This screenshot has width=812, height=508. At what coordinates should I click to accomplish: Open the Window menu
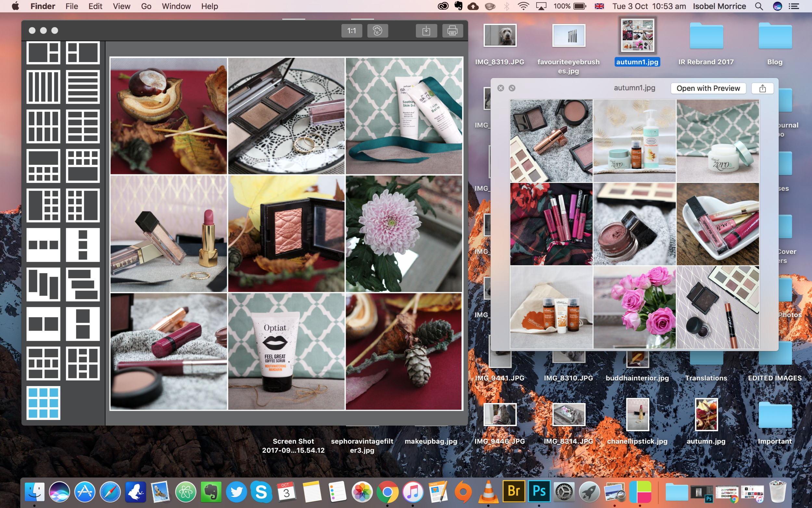[176, 6]
